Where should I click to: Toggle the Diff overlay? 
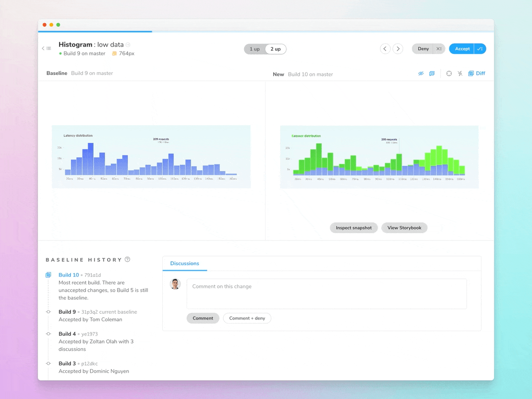[477, 74]
